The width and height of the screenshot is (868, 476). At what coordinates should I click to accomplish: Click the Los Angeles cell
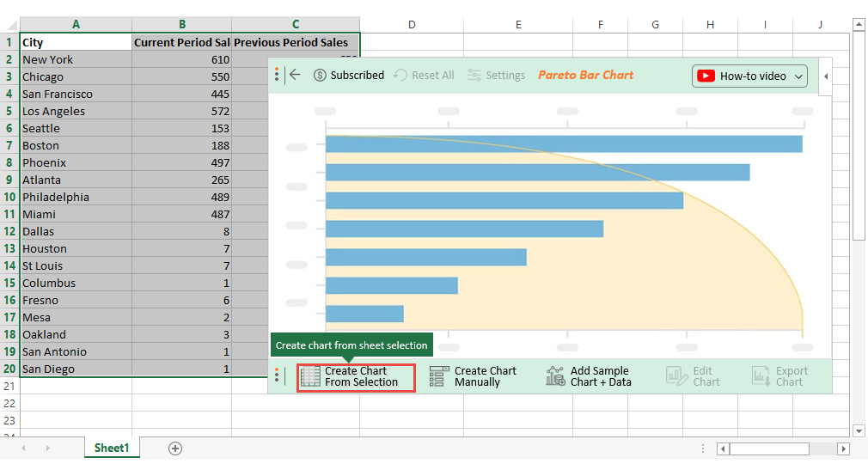point(76,111)
